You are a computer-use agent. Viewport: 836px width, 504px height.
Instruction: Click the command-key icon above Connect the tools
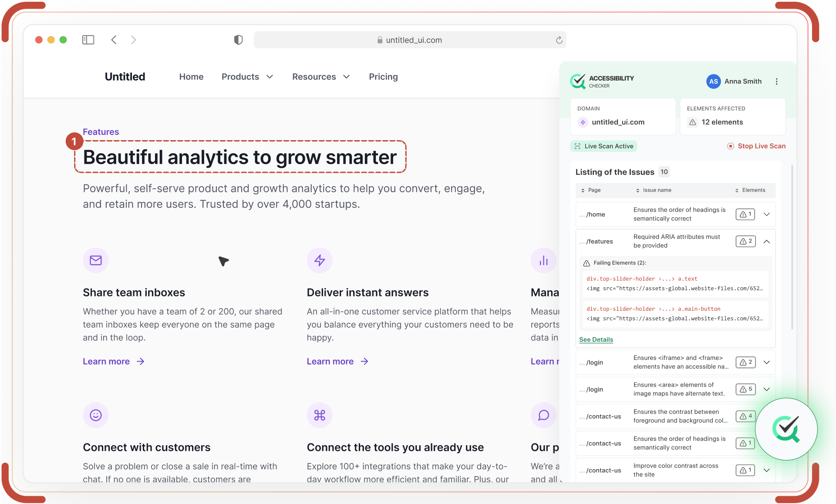tap(320, 415)
